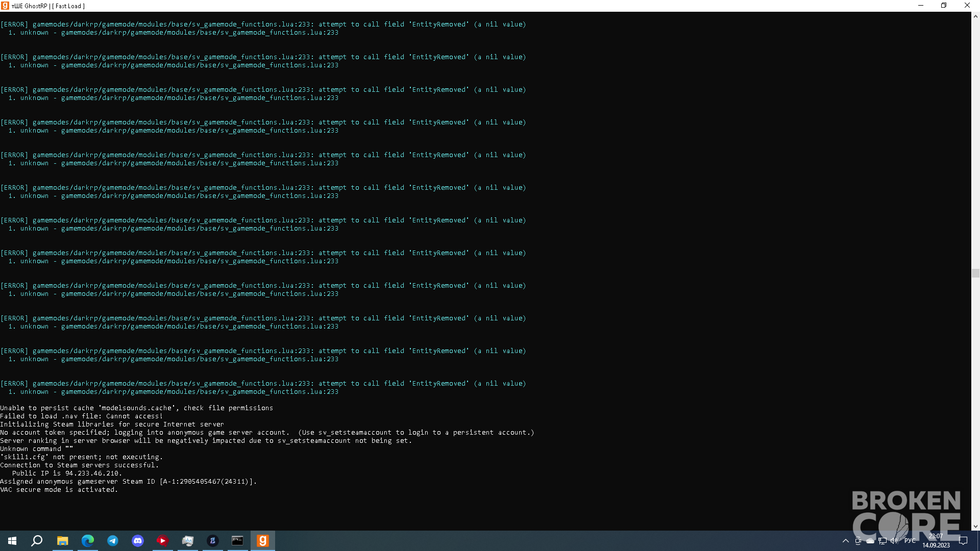Open the clock showing 23:07 14.09.2023

coord(936,541)
